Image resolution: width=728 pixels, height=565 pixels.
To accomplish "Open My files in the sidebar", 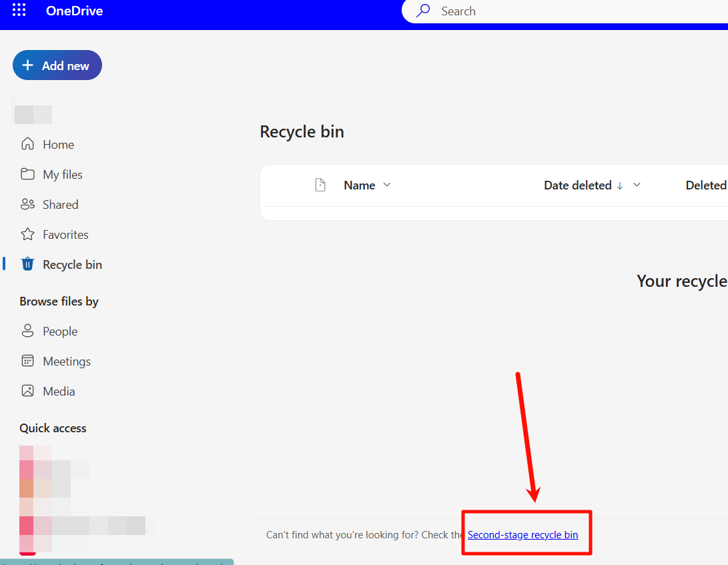I will [x=62, y=175].
